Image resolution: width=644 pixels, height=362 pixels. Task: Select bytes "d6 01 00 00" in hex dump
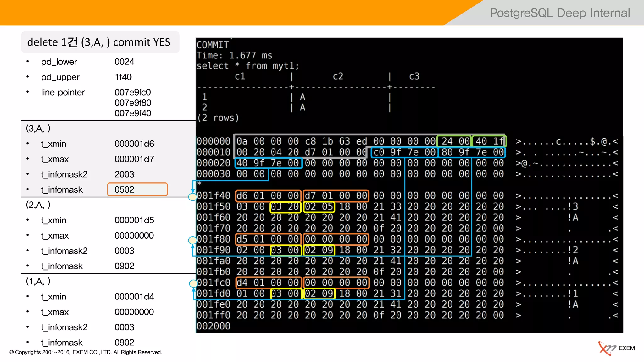point(268,196)
